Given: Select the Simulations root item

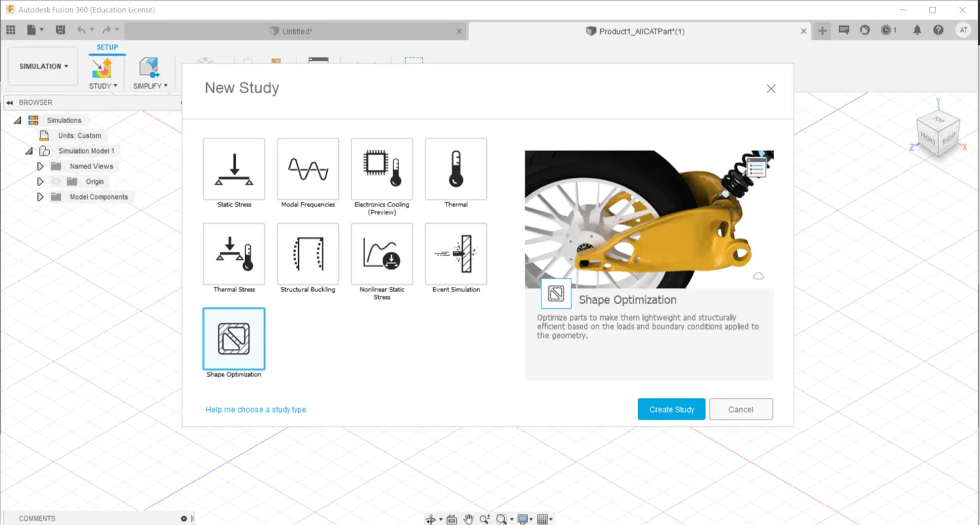Looking at the screenshot, I should pos(64,121).
